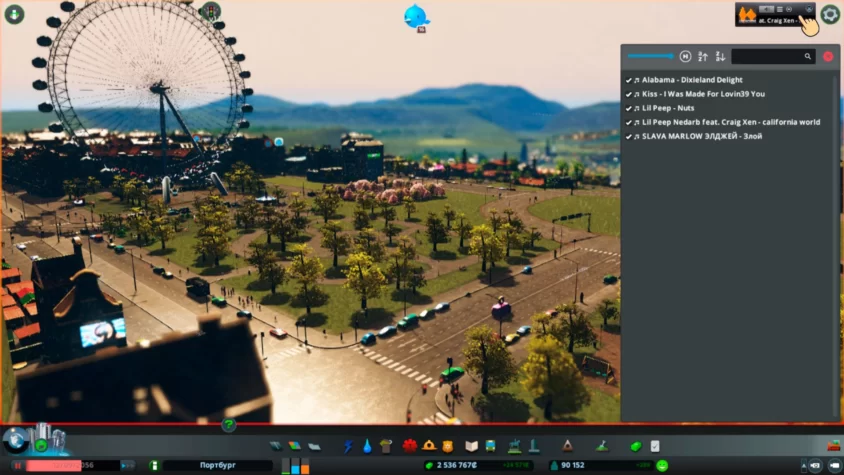Pause the game simulation
This screenshot has height=475, width=844.
17,466
